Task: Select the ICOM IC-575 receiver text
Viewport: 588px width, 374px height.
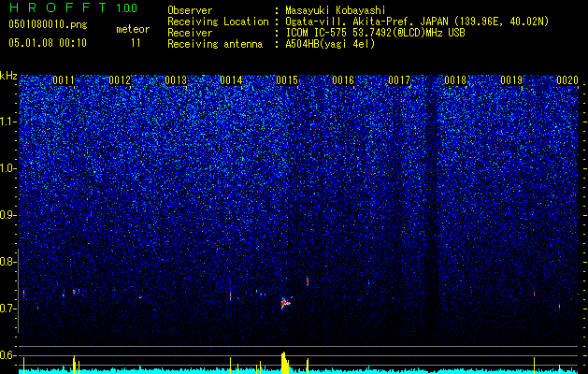Action: pos(375,33)
